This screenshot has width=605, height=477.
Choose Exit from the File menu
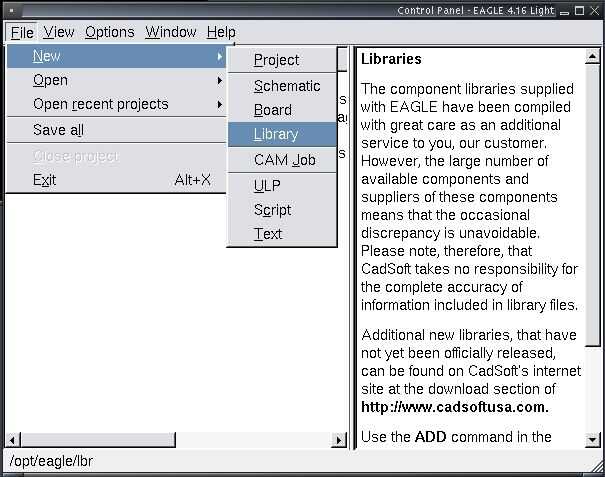click(x=45, y=180)
